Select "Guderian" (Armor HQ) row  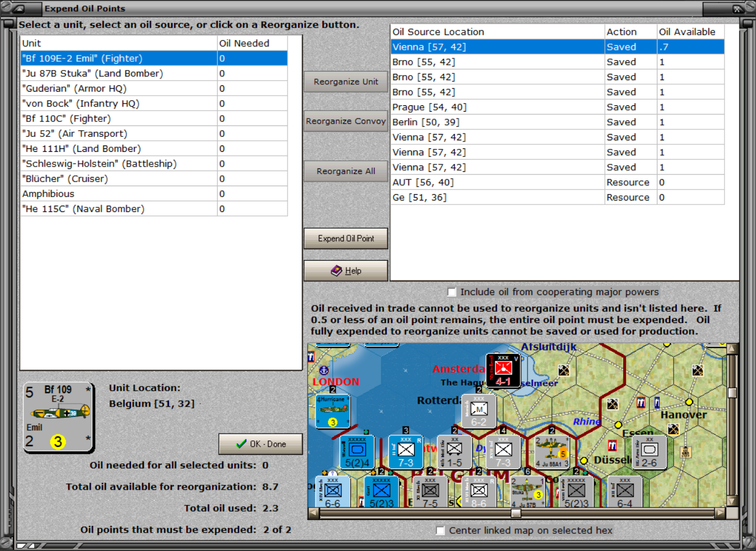point(153,88)
